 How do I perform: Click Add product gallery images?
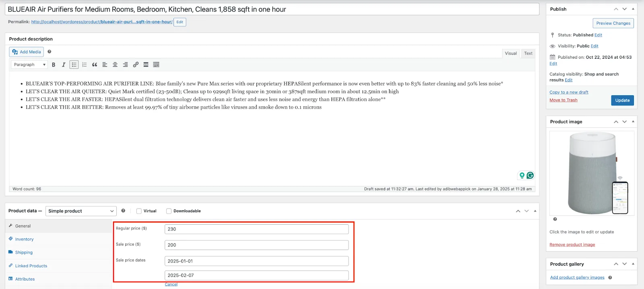pos(577,277)
